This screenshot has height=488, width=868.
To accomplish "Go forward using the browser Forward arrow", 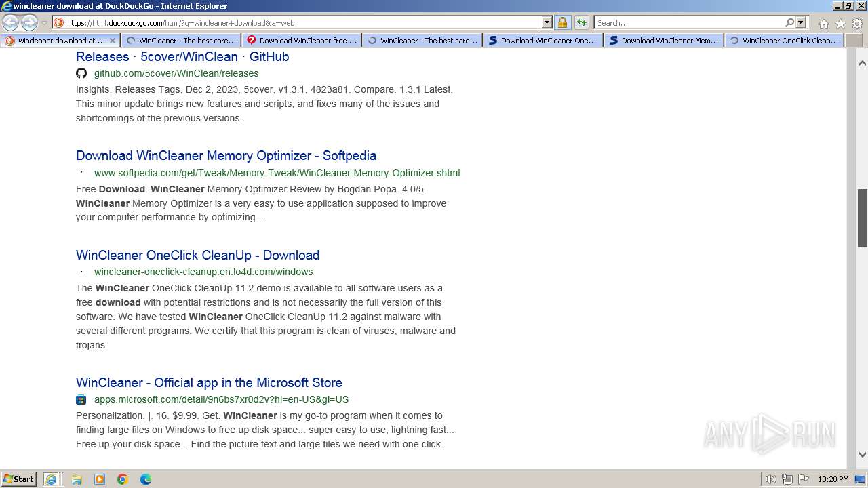I will click(29, 22).
